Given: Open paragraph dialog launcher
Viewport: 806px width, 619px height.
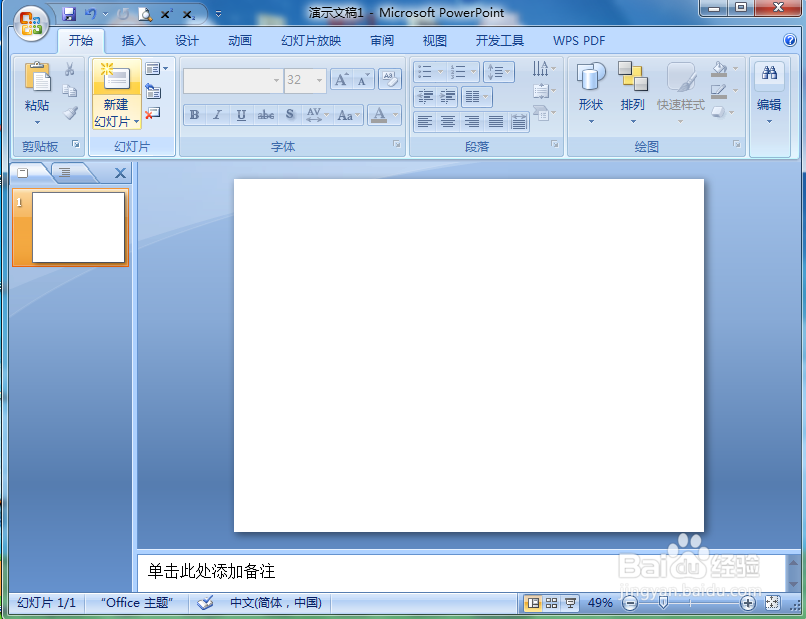Looking at the screenshot, I should click(x=555, y=144).
